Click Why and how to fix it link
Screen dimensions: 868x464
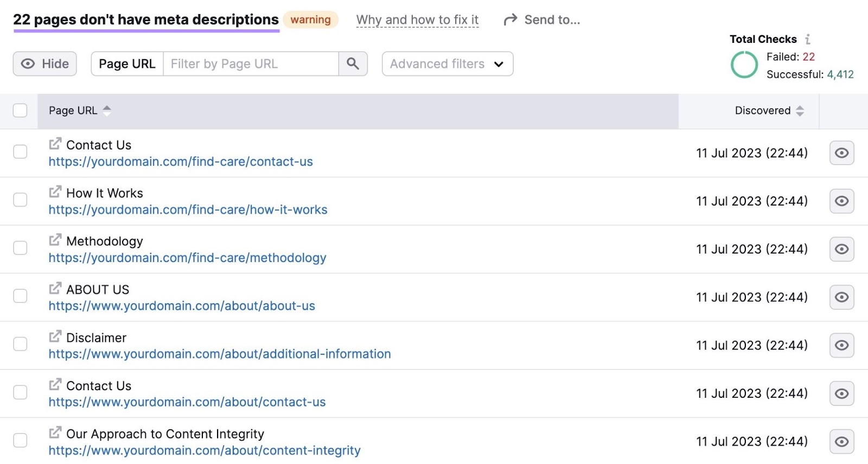pyautogui.click(x=417, y=20)
